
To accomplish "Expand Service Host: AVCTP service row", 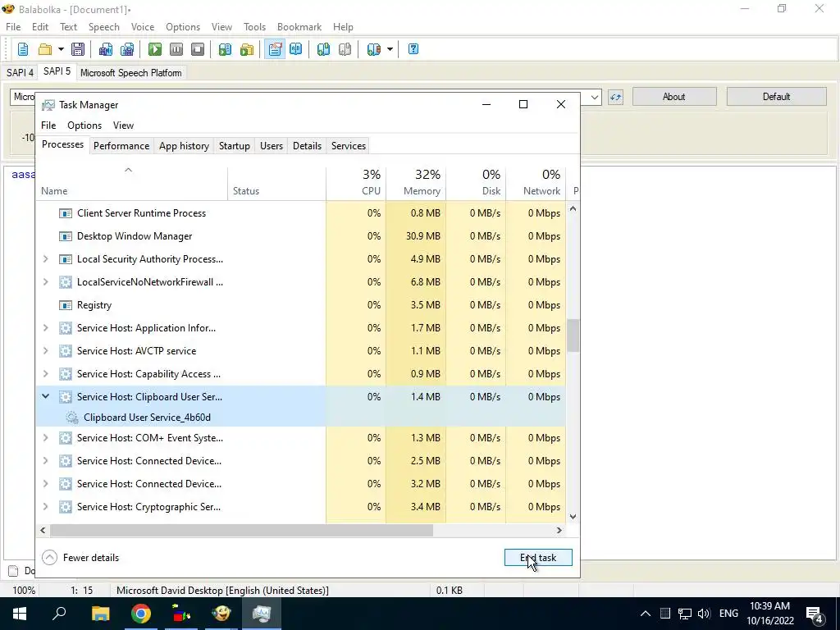I will 46,351.
